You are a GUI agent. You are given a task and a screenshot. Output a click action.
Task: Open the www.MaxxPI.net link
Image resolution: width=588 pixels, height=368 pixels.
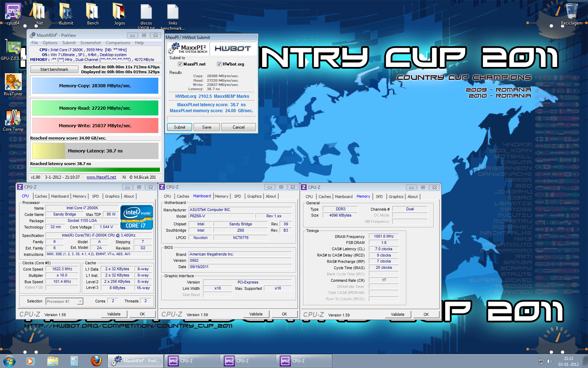pyautogui.click(x=101, y=177)
